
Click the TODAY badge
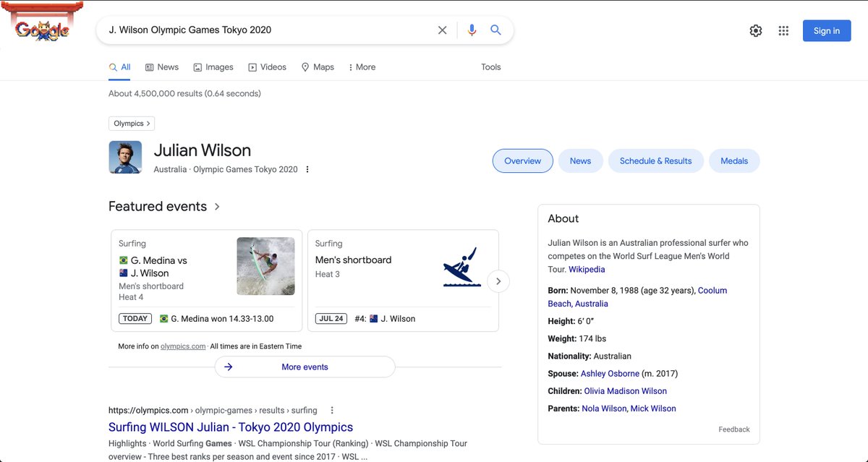pyautogui.click(x=135, y=319)
